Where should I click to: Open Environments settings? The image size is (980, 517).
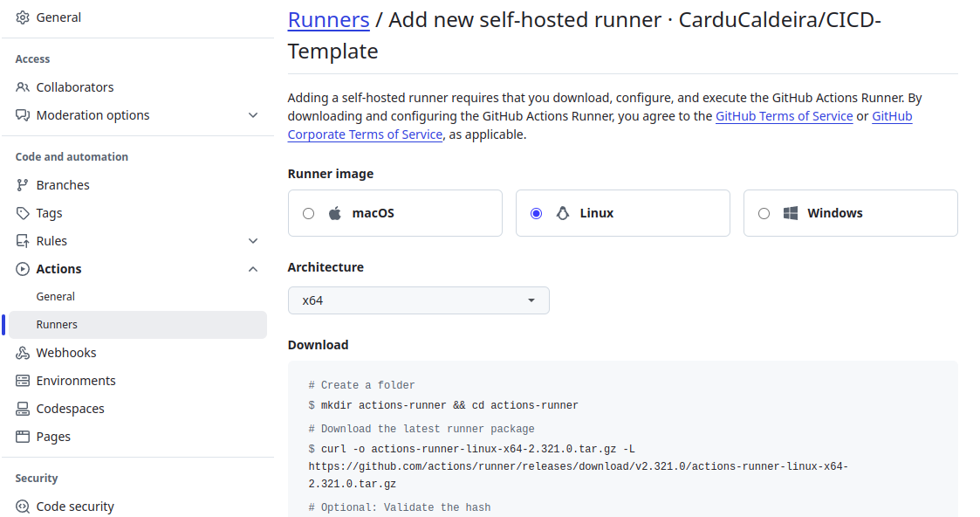coord(138,381)
